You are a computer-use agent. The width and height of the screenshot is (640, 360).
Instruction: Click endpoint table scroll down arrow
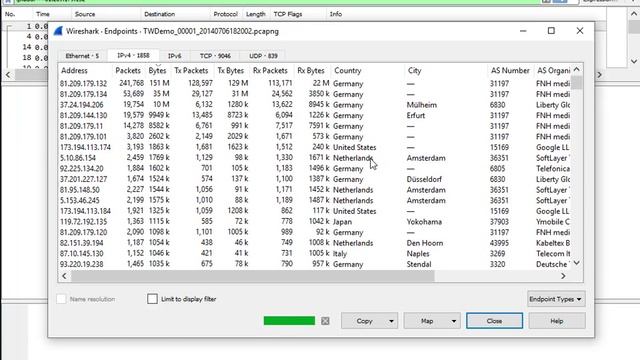576,263
